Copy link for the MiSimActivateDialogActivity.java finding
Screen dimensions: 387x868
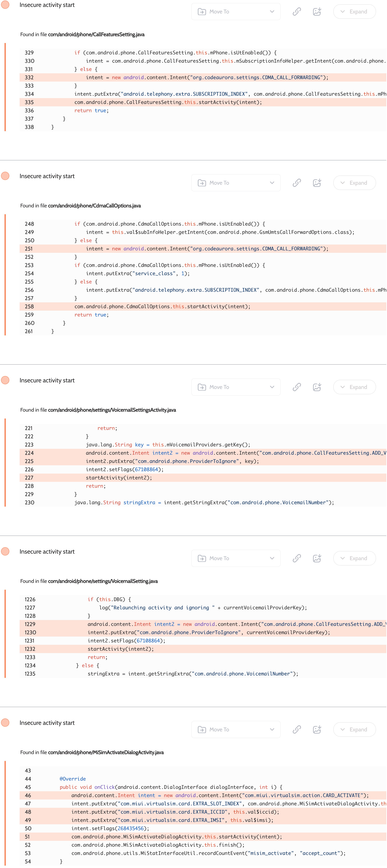[296, 729]
